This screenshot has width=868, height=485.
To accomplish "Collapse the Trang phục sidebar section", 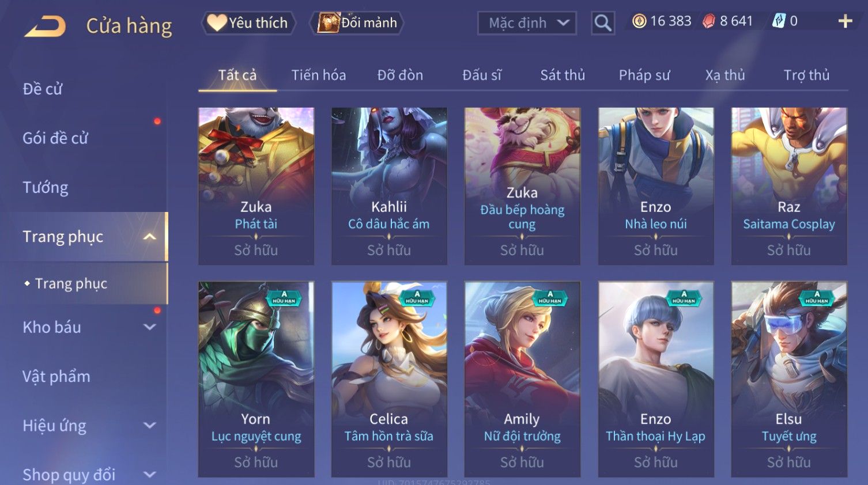I will pos(150,237).
